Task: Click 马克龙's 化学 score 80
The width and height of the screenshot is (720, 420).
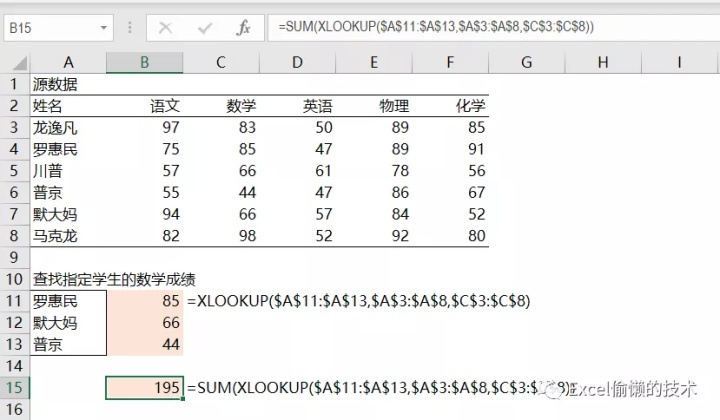Action: pyautogui.click(x=450, y=236)
